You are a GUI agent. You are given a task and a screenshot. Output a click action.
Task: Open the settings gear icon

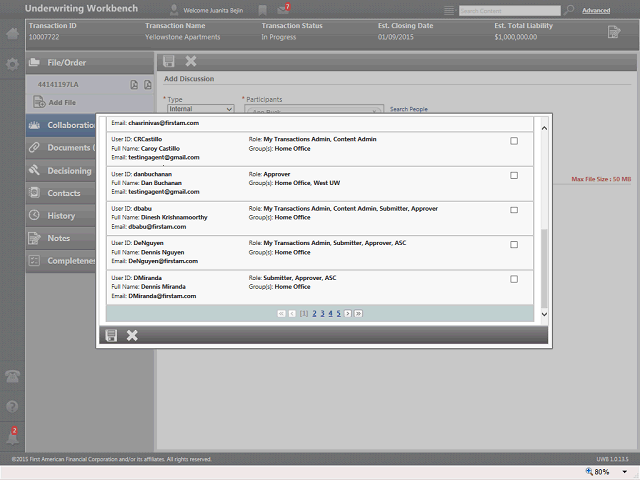[x=12, y=64]
